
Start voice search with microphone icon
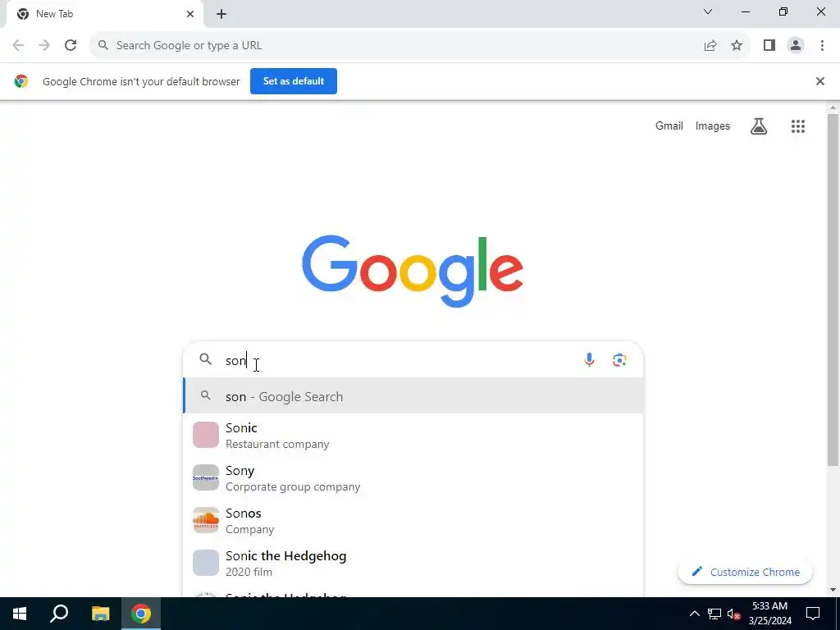pos(589,360)
